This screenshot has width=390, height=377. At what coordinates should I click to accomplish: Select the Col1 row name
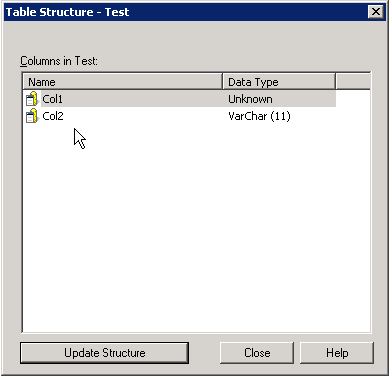click(53, 99)
